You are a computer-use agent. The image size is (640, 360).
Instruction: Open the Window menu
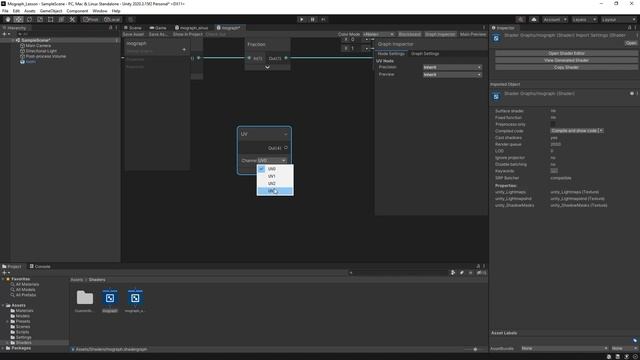(x=100, y=11)
